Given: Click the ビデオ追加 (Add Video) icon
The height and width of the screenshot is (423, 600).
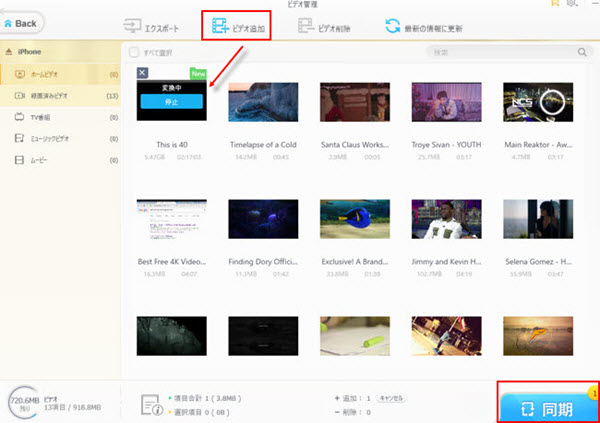Looking at the screenshot, I should coord(220,26).
